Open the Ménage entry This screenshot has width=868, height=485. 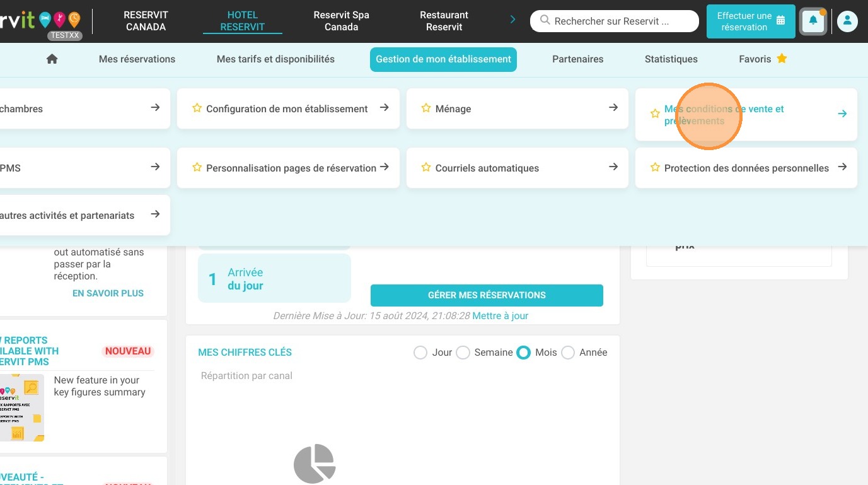(x=518, y=108)
